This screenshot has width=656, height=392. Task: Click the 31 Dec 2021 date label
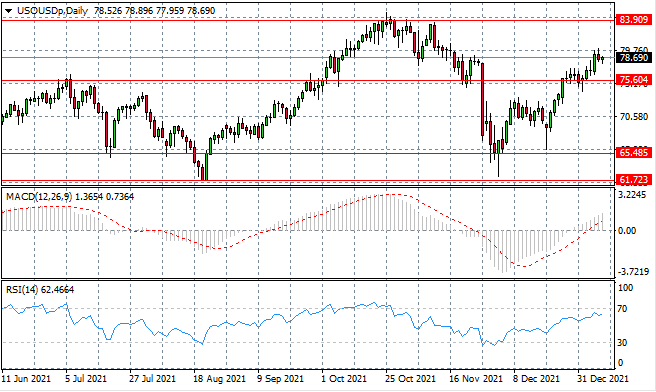click(602, 379)
